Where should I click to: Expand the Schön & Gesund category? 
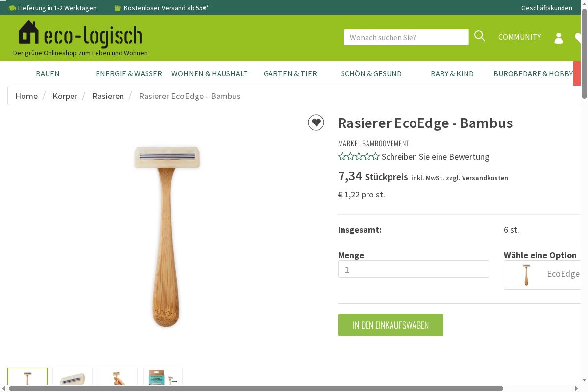[x=371, y=73]
